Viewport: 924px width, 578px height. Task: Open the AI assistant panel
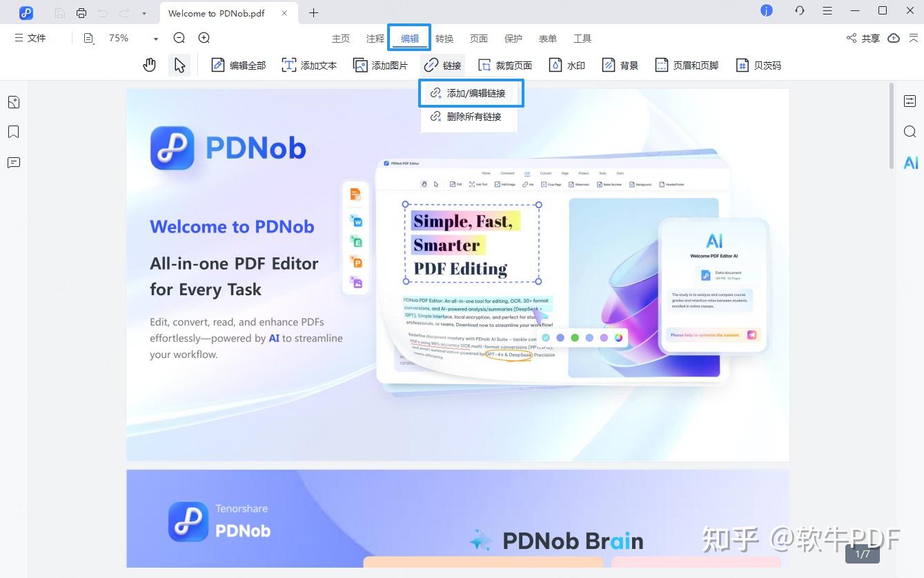click(x=911, y=163)
